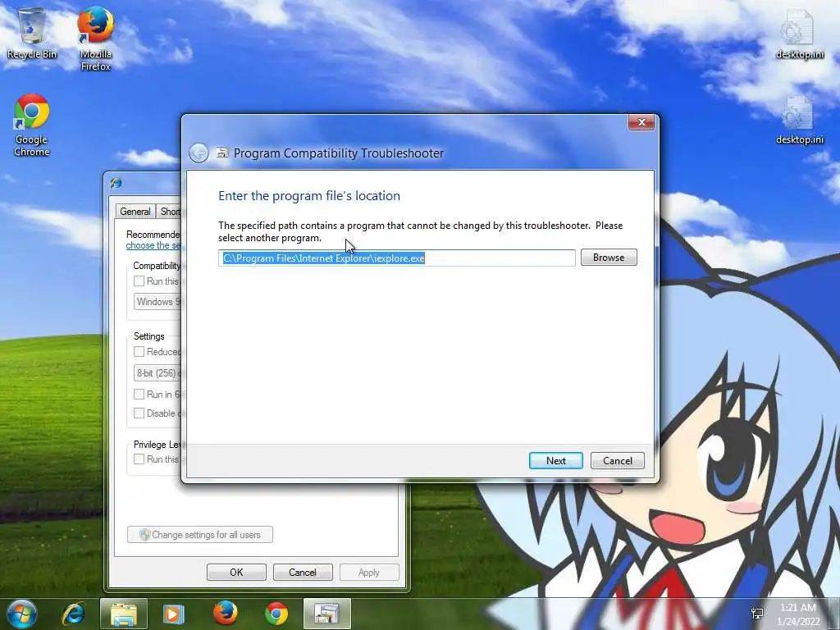The image size is (840, 630).
Task: Click 'Change settings for all users' button
Action: tap(200, 535)
